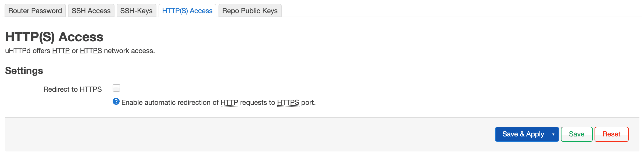Go to the SSH-Keys tab
The height and width of the screenshot is (156, 644).
coord(136,11)
